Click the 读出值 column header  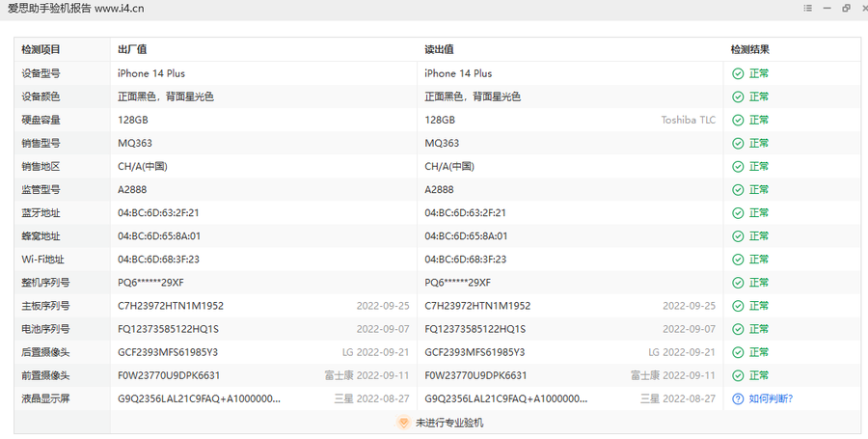coord(439,50)
